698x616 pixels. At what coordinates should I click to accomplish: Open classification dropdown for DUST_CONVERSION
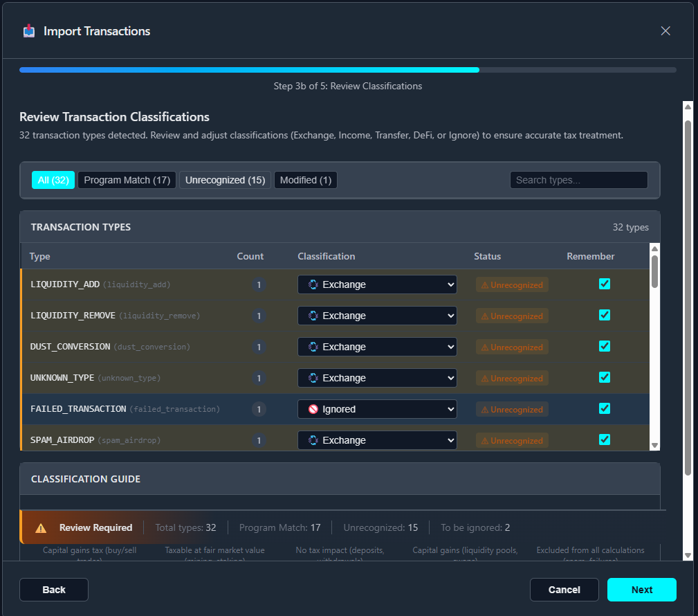point(377,347)
